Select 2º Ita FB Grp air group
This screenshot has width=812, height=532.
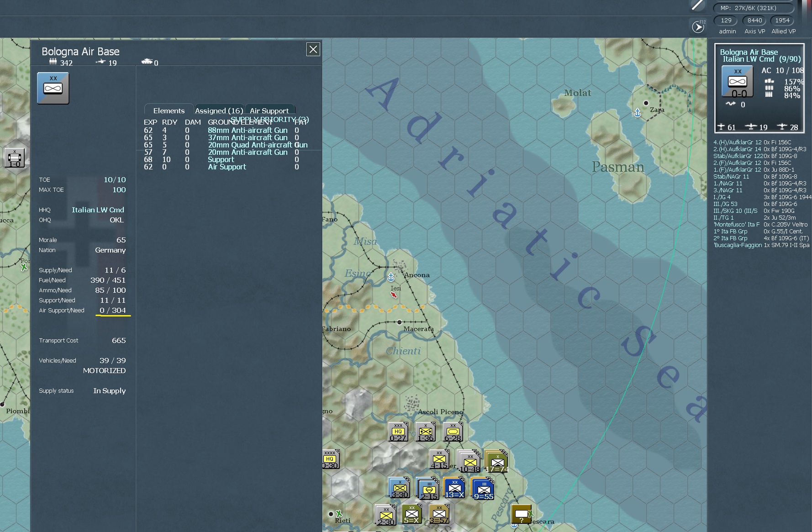[x=762, y=238]
